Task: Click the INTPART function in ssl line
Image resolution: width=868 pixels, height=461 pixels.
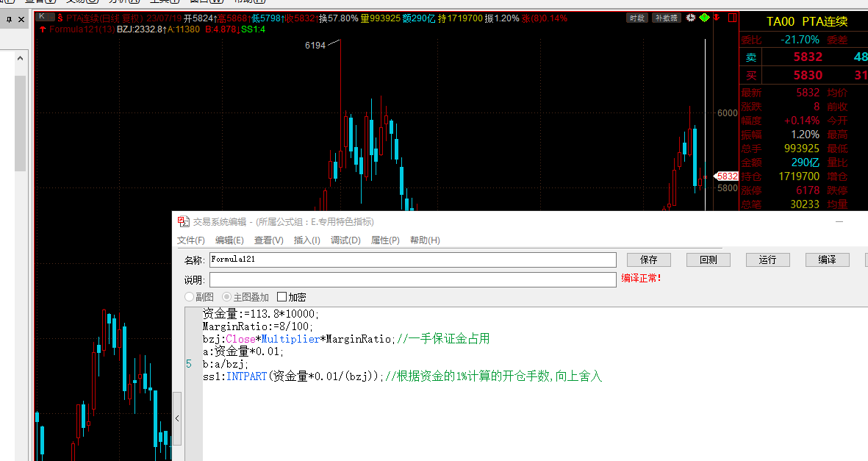Action: coord(247,376)
